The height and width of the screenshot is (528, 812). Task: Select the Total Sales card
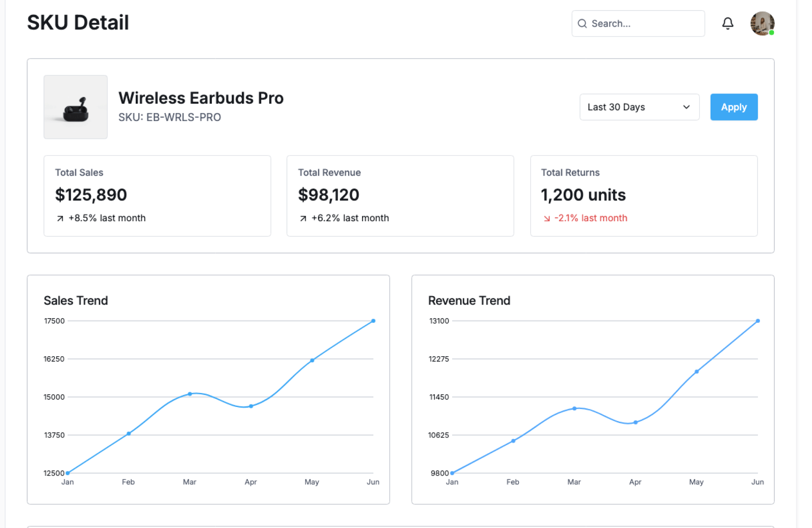157,195
